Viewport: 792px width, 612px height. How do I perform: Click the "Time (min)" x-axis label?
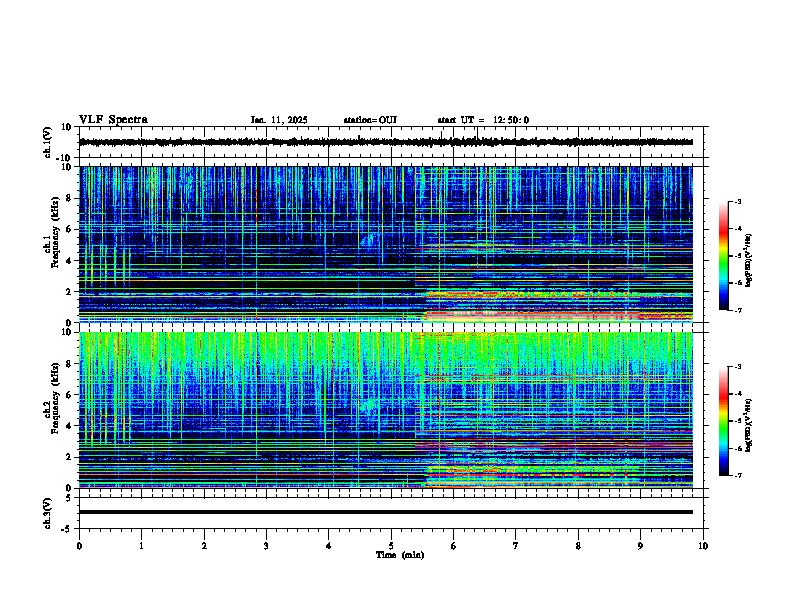400,555
